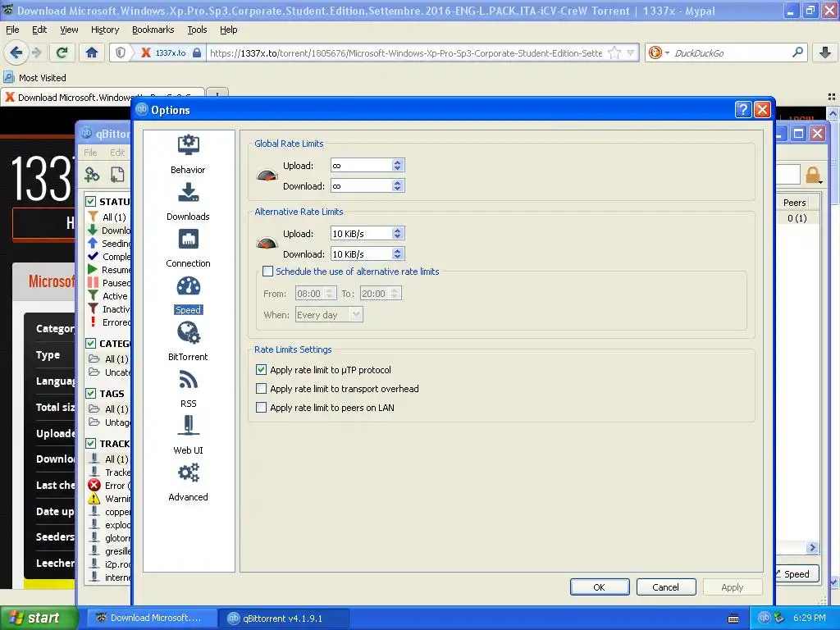The image size is (840, 630).
Task: Open the Connection options section
Action: (188, 248)
